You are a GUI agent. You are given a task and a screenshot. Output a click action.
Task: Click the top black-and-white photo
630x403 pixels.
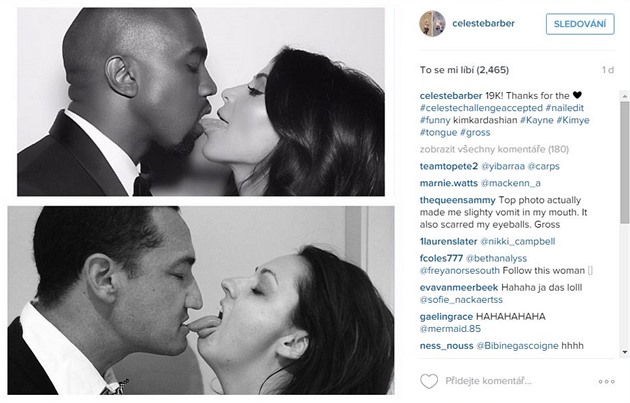(201, 102)
